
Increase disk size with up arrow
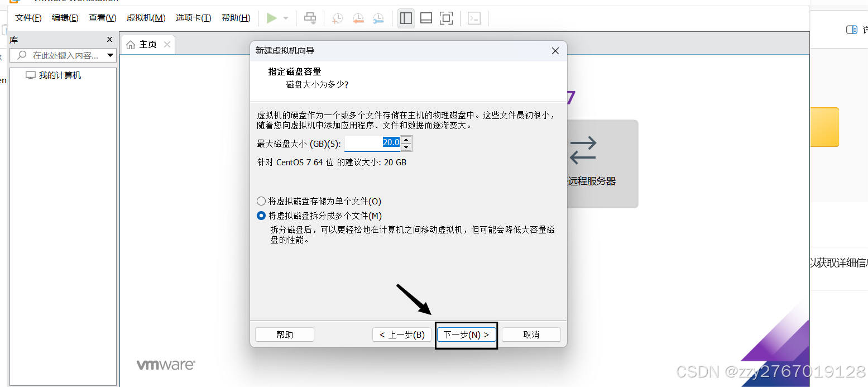coord(406,140)
